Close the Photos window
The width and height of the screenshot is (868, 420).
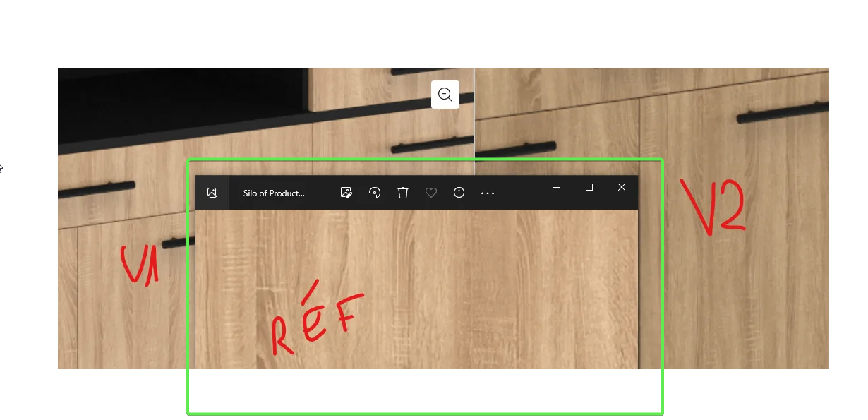coord(621,187)
